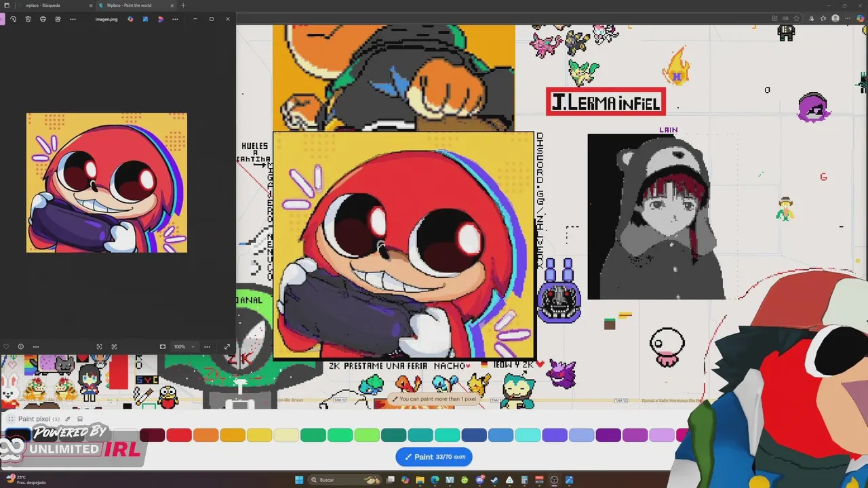Screen dimensions: 868x488
Task: Share the image from Photos toolbar
Action: pyautogui.click(x=58, y=19)
